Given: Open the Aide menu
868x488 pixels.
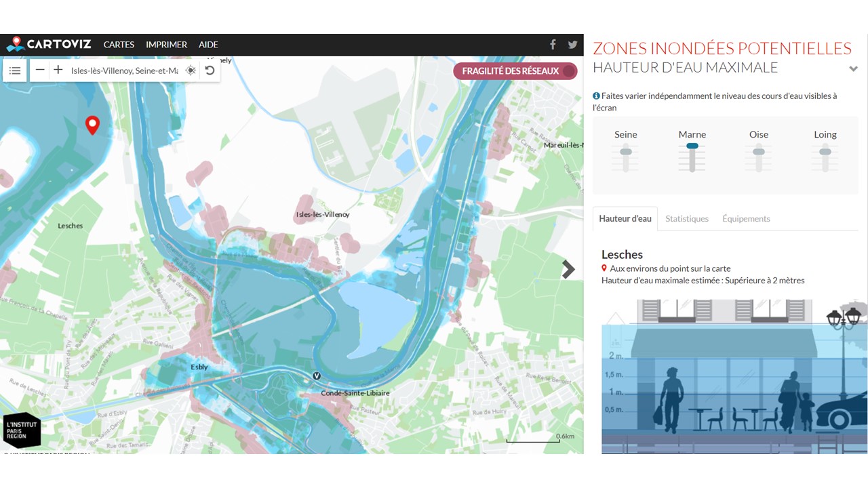Looking at the screenshot, I should click(208, 45).
